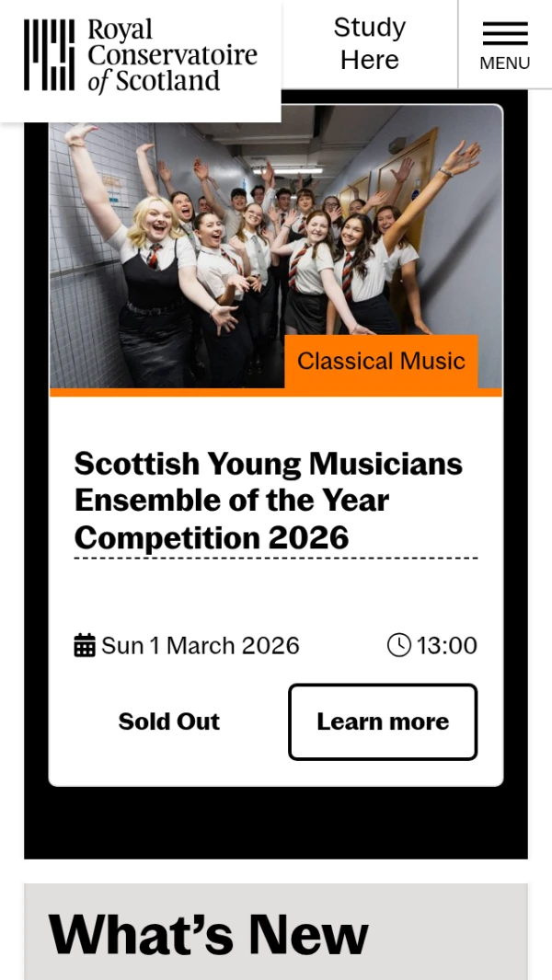Select the Classical Music category tag
552x980 pixels.
point(381,361)
